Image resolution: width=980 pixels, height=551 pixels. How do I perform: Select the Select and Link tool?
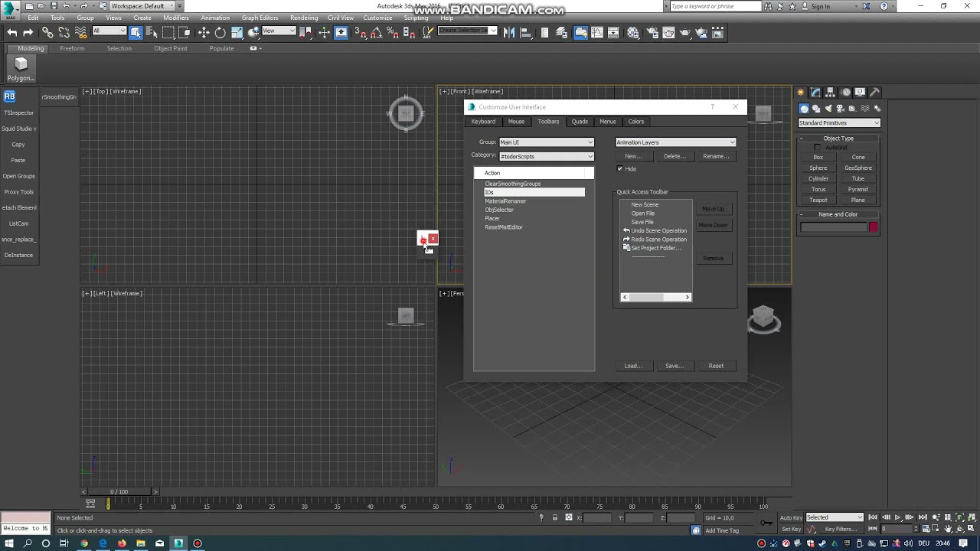[47, 32]
